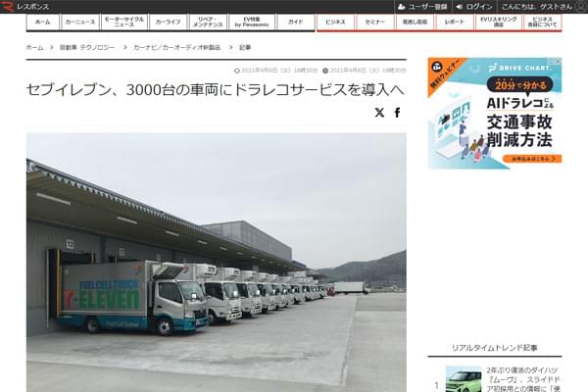Image resolution: width=588 pixels, height=392 pixels.
Task: Click the guest avatar icon at top right
Action: point(583,7)
